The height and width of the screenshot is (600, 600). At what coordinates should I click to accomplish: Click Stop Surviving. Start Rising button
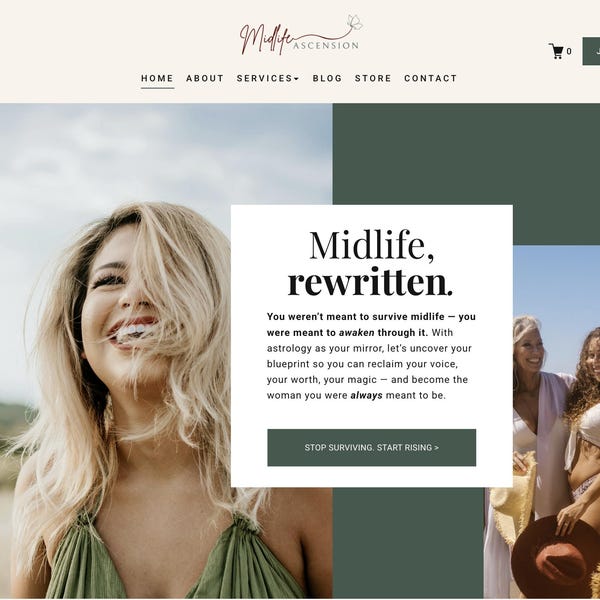[x=372, y=447]
